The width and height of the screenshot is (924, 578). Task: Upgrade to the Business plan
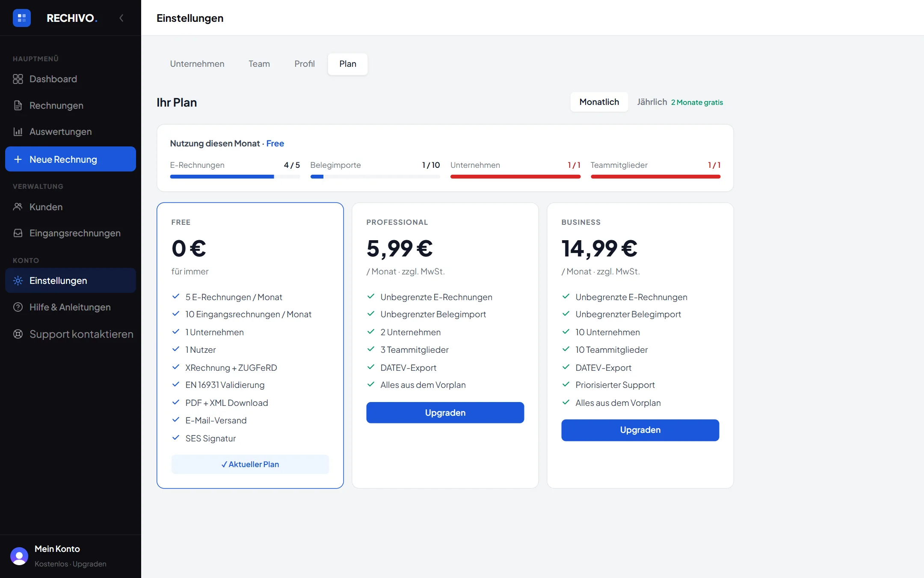640,430
